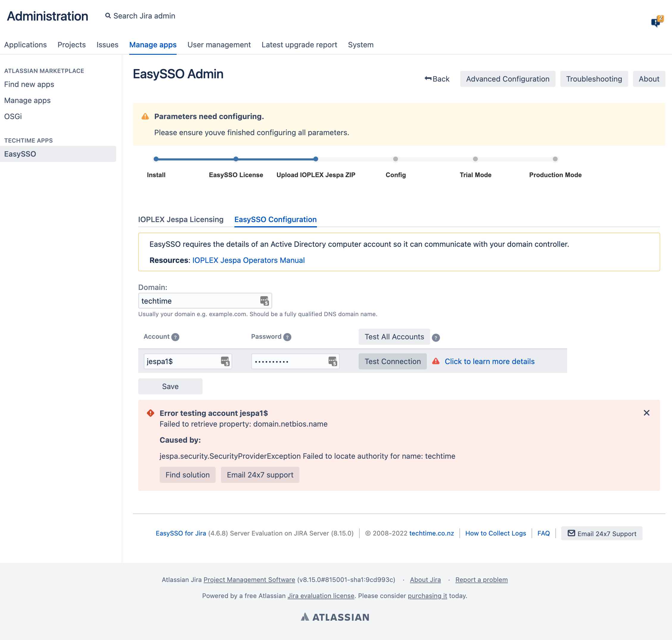Open Advanced Configuration
Viewport: 672px width, 640px height.
click(507, 79)
